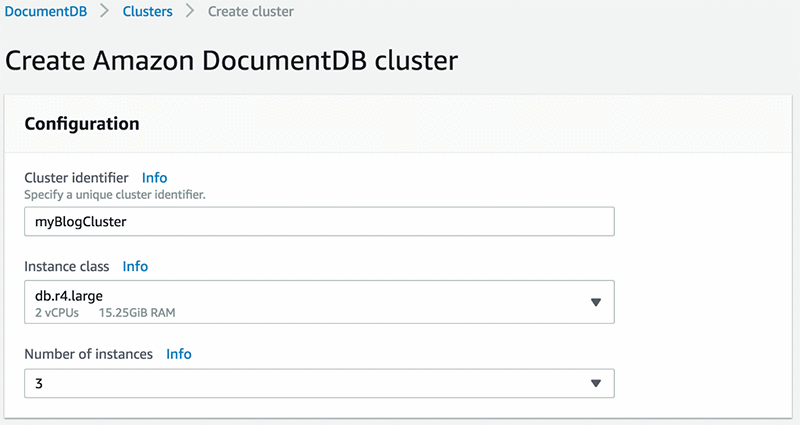Click the 'Create cluster' breadcrumb text
This screenshot has height=425, width=800.
point(249,12)
